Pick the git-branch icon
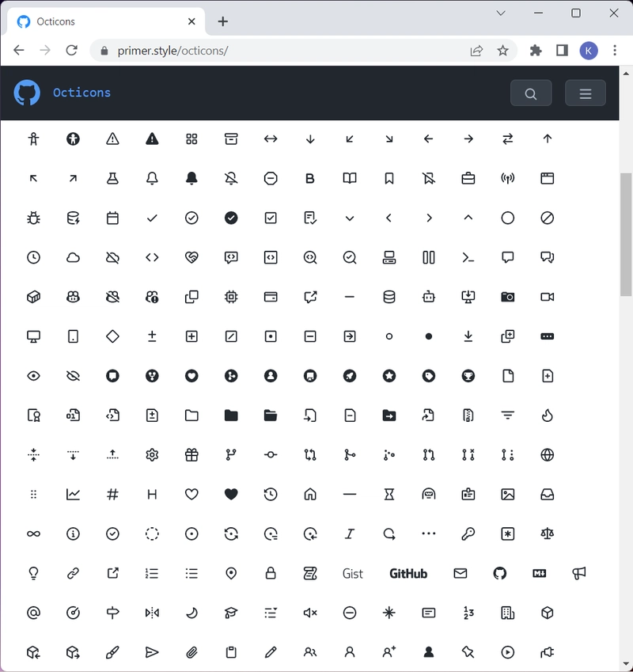 pos(231,454)
